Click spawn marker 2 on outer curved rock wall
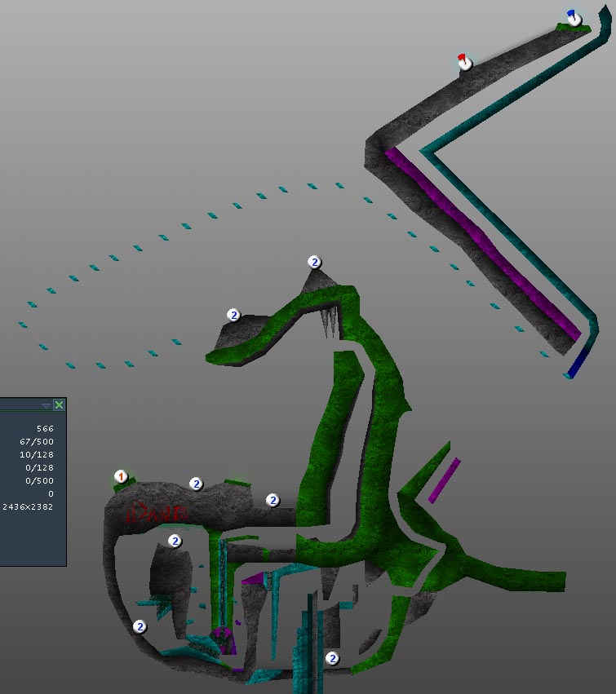616x694 pixels. pyautogui.click(x=140, y=626)
